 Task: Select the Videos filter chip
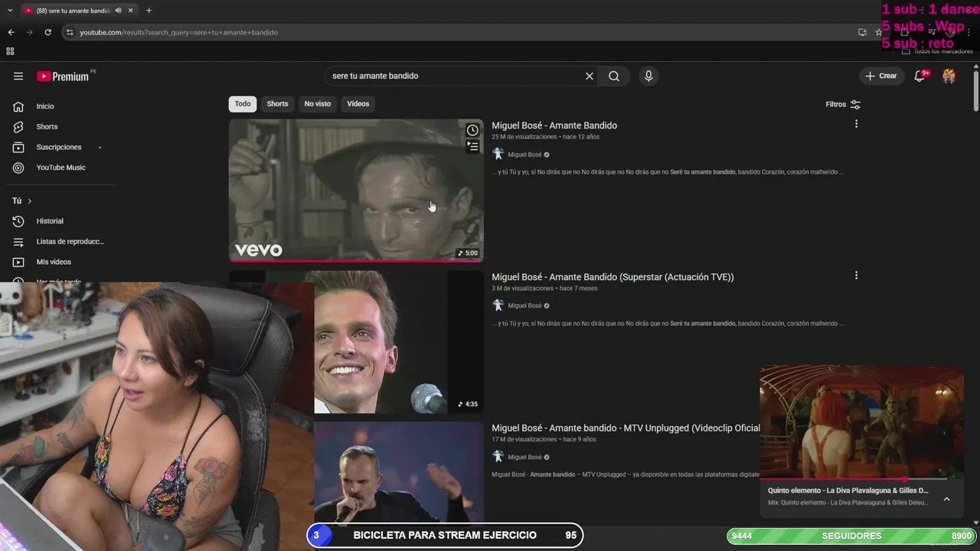click(358, 104)
